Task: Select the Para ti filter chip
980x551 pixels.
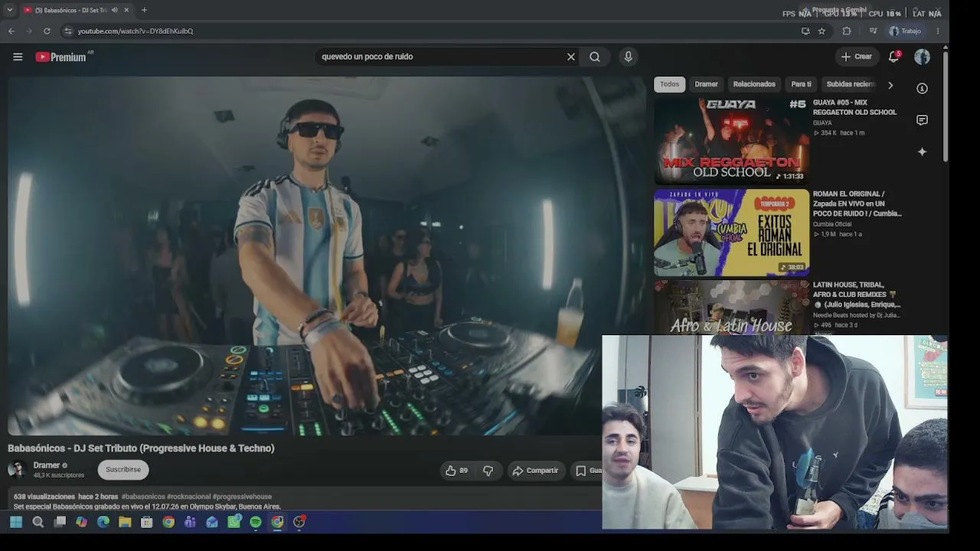Action: coord(801,84)
